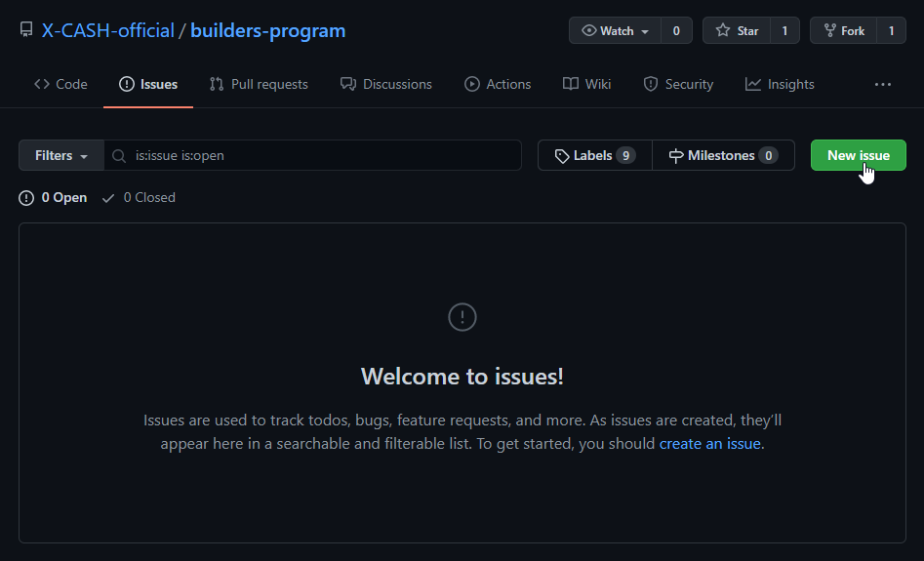
Task: Open the X-CASH-official organization link
Action: click(108, 30)
